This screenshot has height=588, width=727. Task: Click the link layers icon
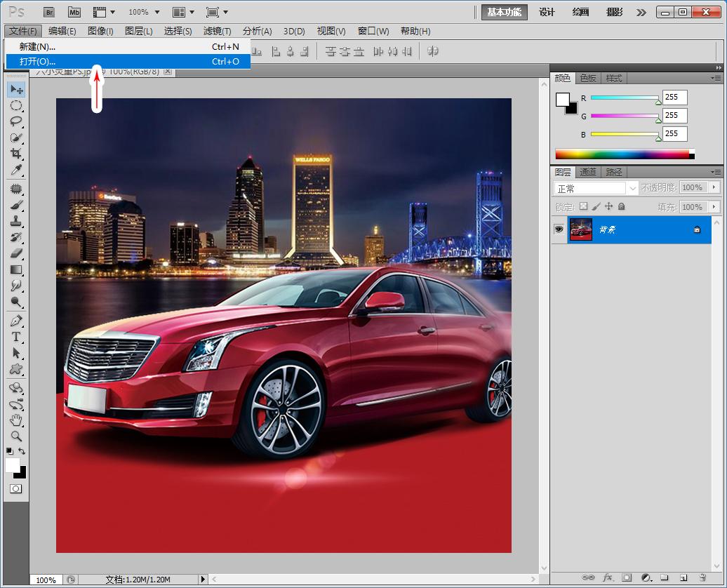pyautogui.click(x=588, y=577)
